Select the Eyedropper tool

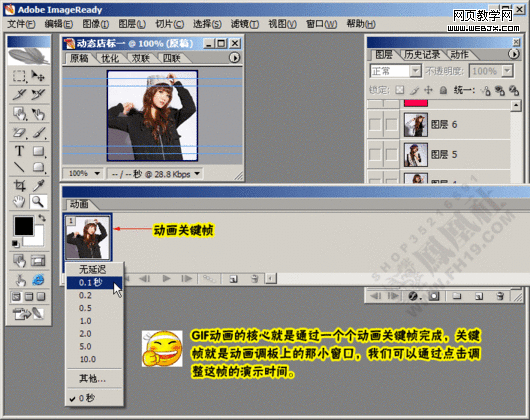pyautogui.click(x=38, y=185)
